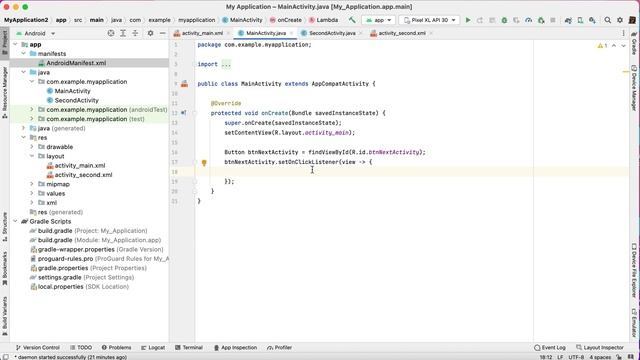Click the override gutter icon next to onCreate
This screenshot has height=360, width=640.
(184, 113)
